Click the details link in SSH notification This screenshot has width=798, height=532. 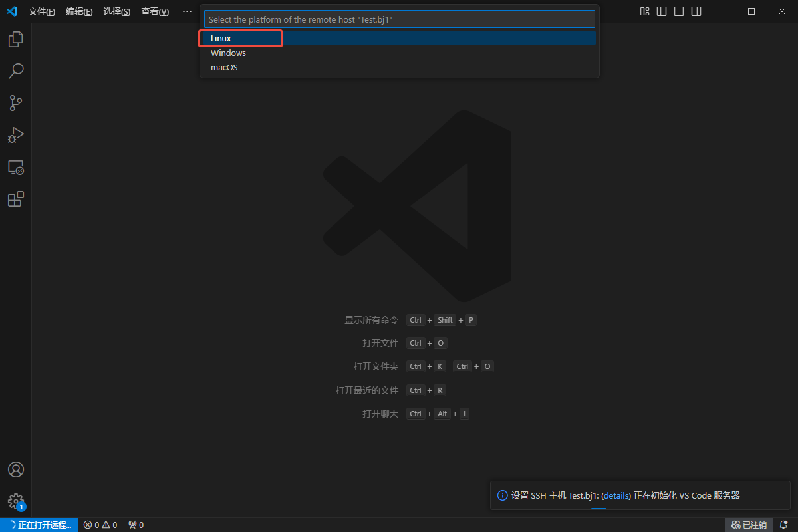[616, 496]
